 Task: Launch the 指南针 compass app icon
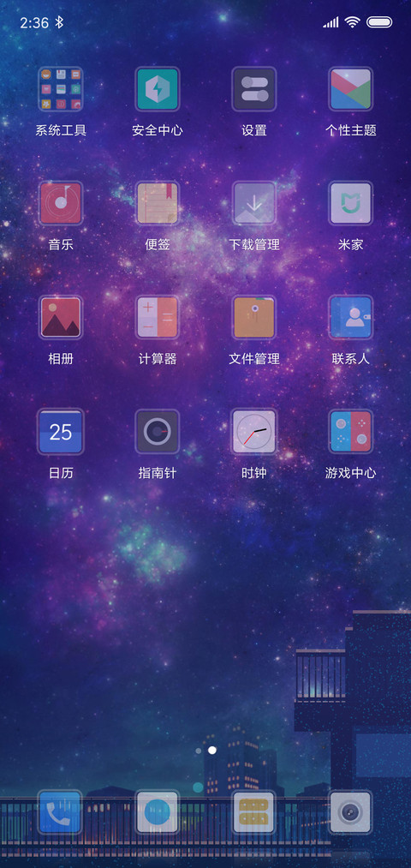coord(158,432)
